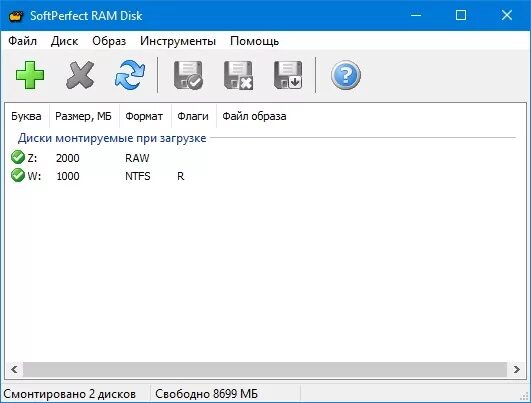Viewport: 531px width, 403px height.
Task: Click the horizontal scrollbar thumb
Action: pyautogui.click(x=265, y=369)
